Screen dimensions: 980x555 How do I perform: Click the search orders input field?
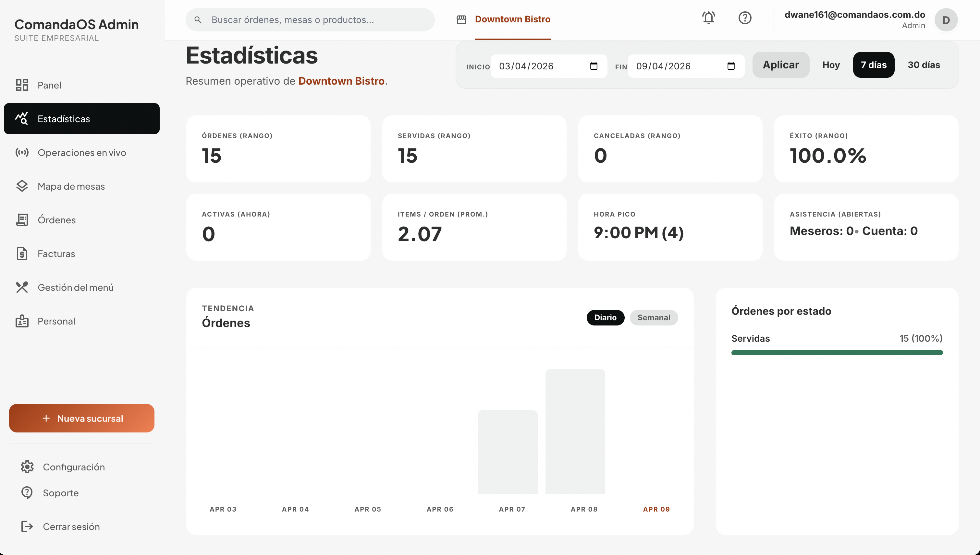pos(310,20)
